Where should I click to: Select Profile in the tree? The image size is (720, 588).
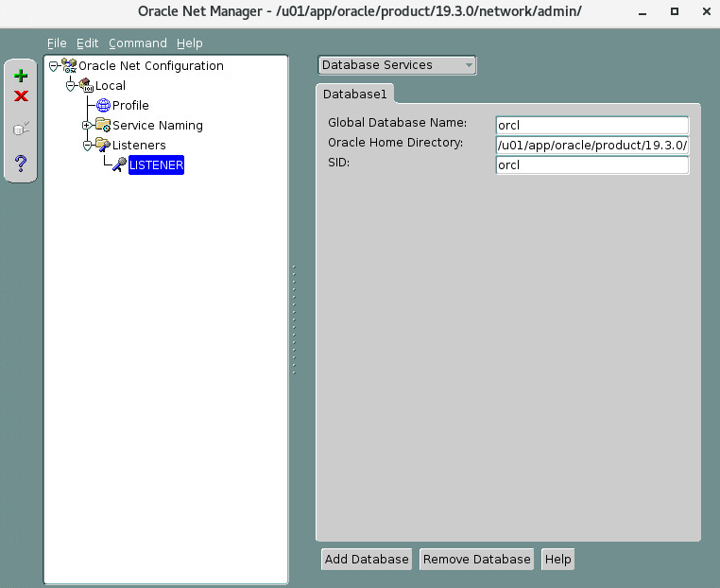point(130,105)
